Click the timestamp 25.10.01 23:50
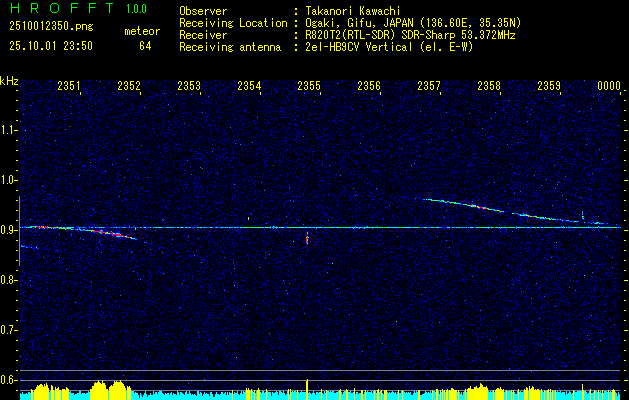 pos(51,46)
